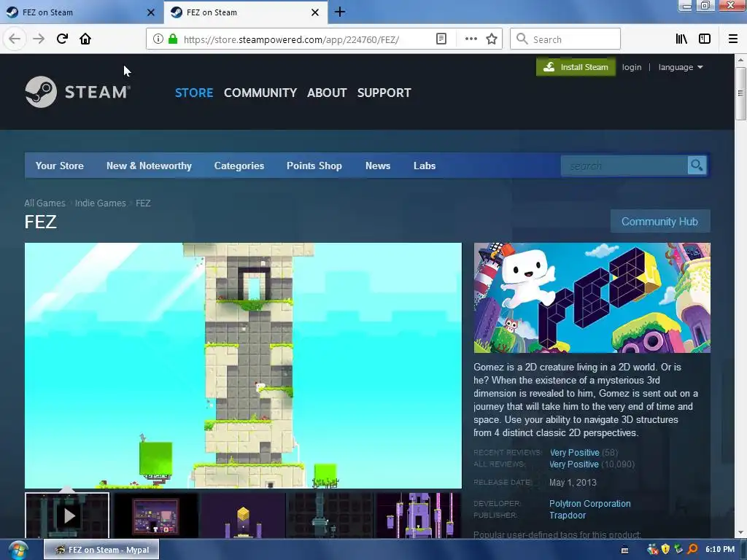The height and width of the screenshot is (560, 747).
Task: Bookmark this page with the star icon
Action: coord(492,39)
